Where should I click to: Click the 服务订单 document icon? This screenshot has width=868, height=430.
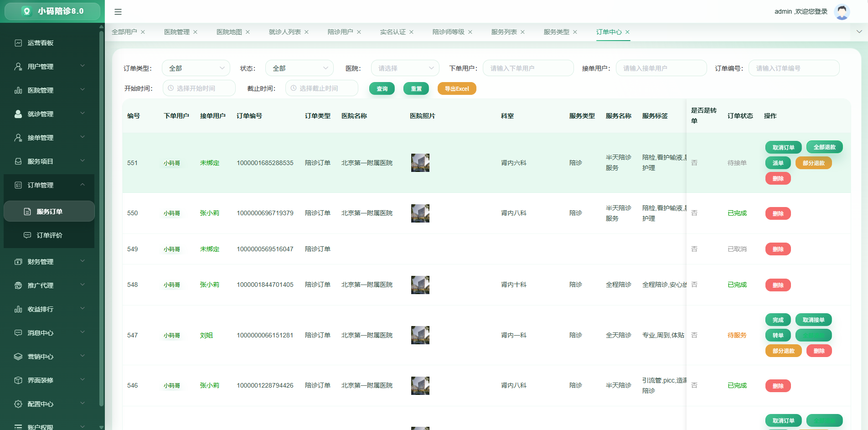pos(27,212)
